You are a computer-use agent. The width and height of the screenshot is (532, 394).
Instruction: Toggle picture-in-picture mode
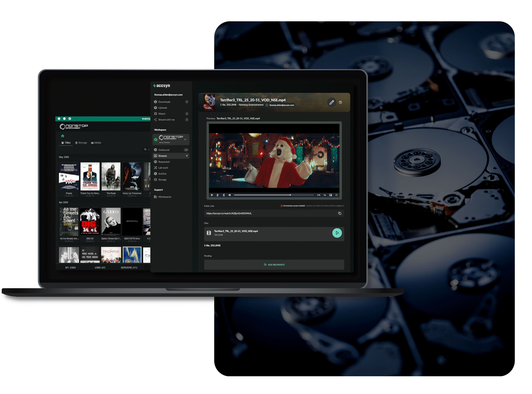(x=330, y=195)
